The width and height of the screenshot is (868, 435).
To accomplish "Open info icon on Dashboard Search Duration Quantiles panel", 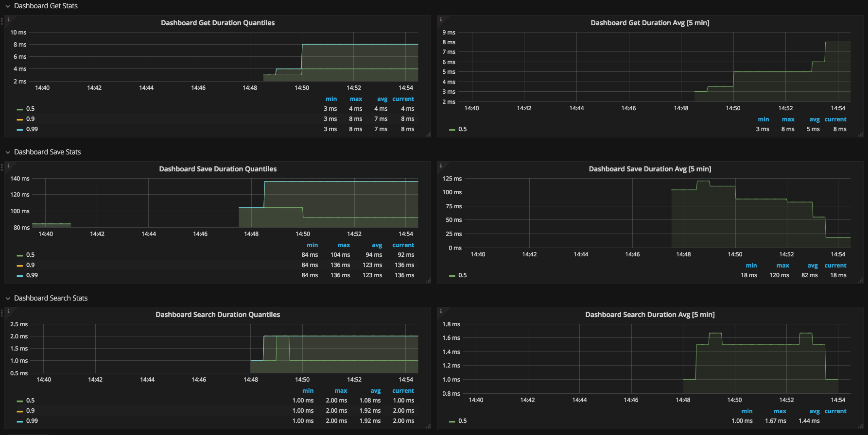I will 8,311.
